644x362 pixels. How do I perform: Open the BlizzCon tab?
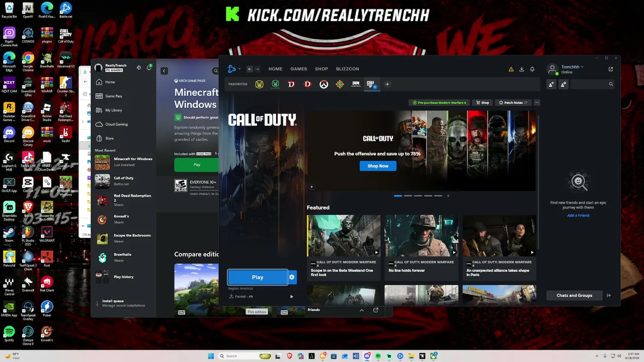click(x=347, y=69)
